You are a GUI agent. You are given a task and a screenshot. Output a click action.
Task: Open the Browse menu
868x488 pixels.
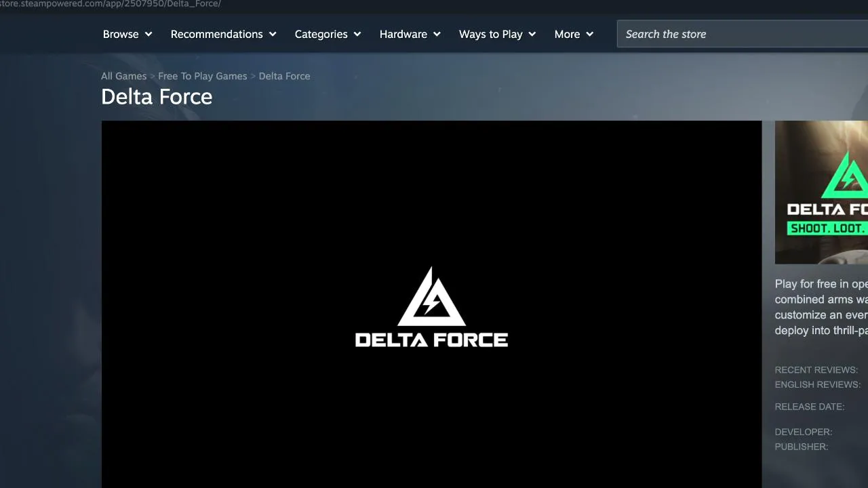pos(127,34)
